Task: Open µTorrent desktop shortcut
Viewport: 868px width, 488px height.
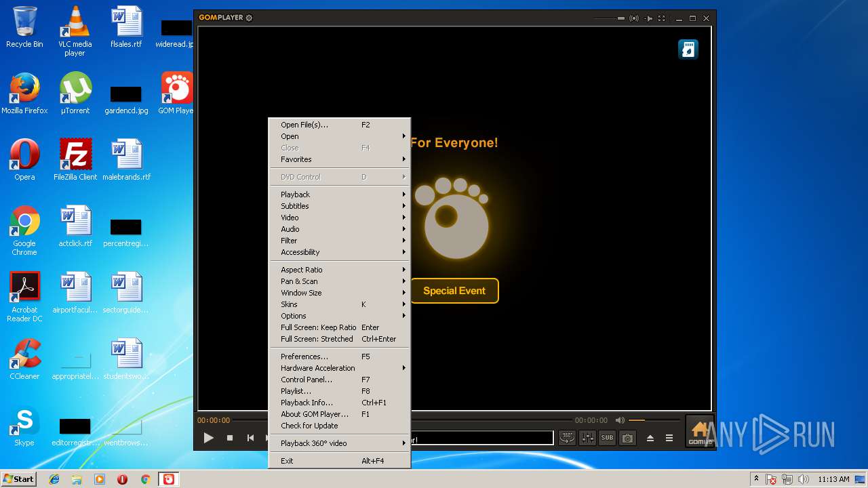Action: 75,94
